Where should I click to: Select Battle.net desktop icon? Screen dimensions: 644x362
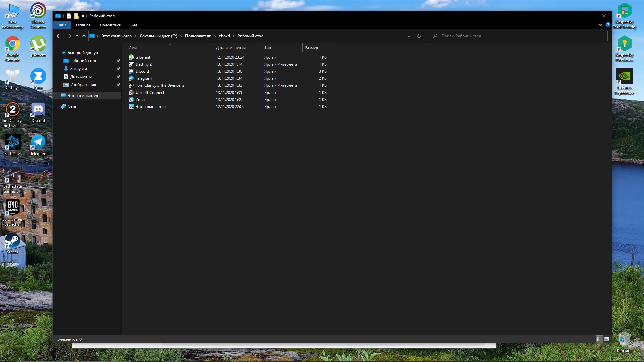coord(12,145)
